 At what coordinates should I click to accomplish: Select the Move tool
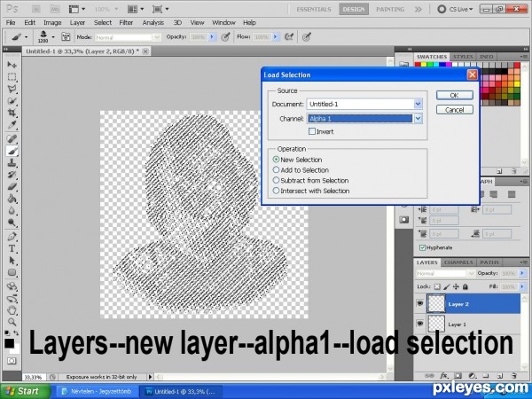[x=12, y=65]
